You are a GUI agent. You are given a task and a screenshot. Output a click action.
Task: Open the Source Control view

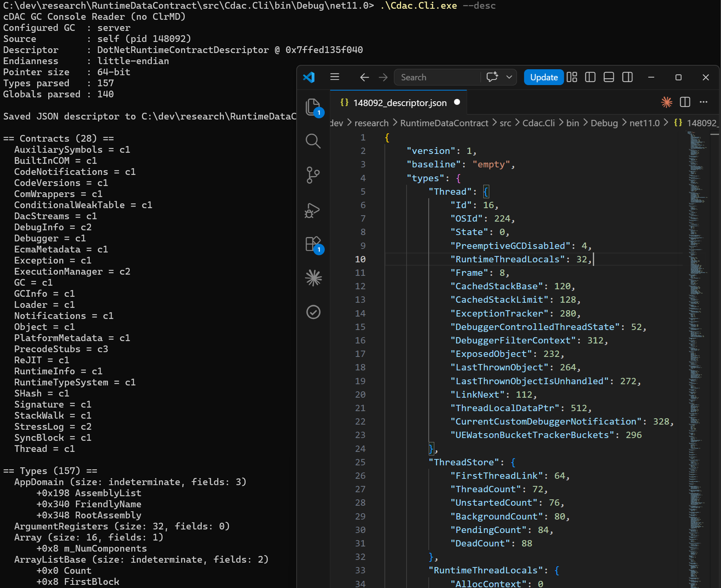(313, 175)
